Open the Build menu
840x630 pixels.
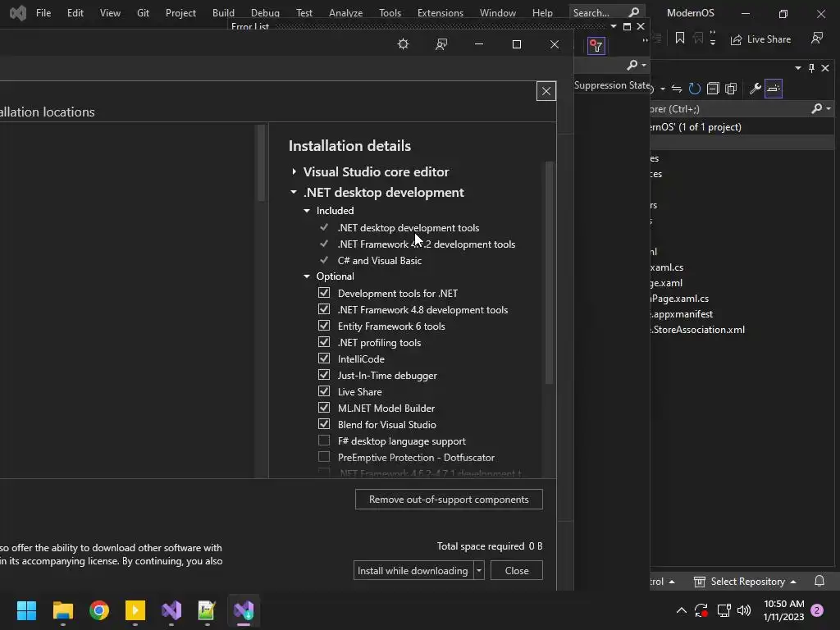[223, 13]
